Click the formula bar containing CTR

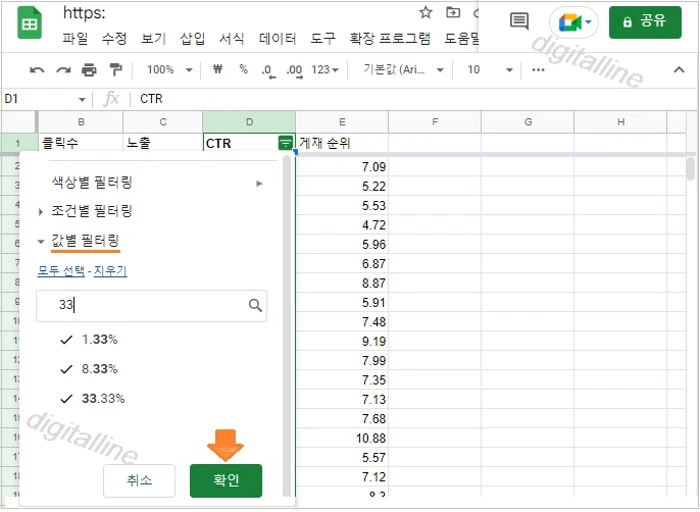tap(415, 99)
